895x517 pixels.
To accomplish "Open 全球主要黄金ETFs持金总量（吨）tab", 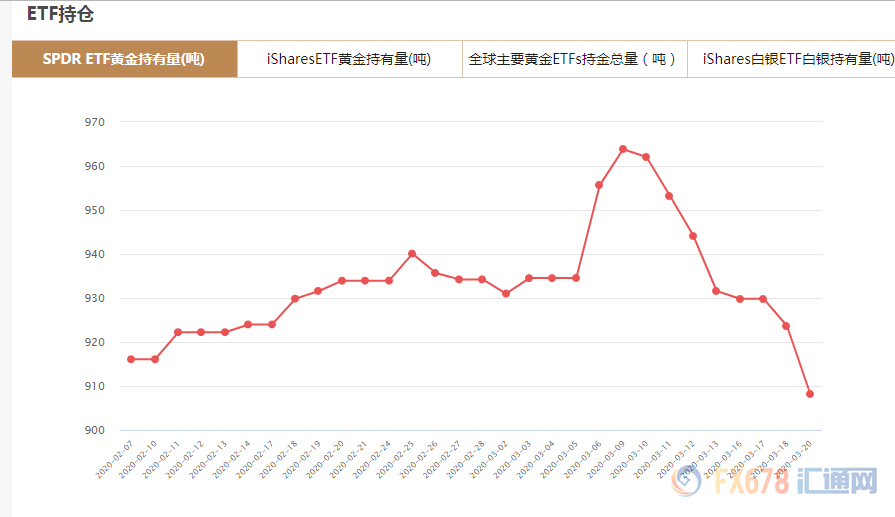I will tap(574, 59).
